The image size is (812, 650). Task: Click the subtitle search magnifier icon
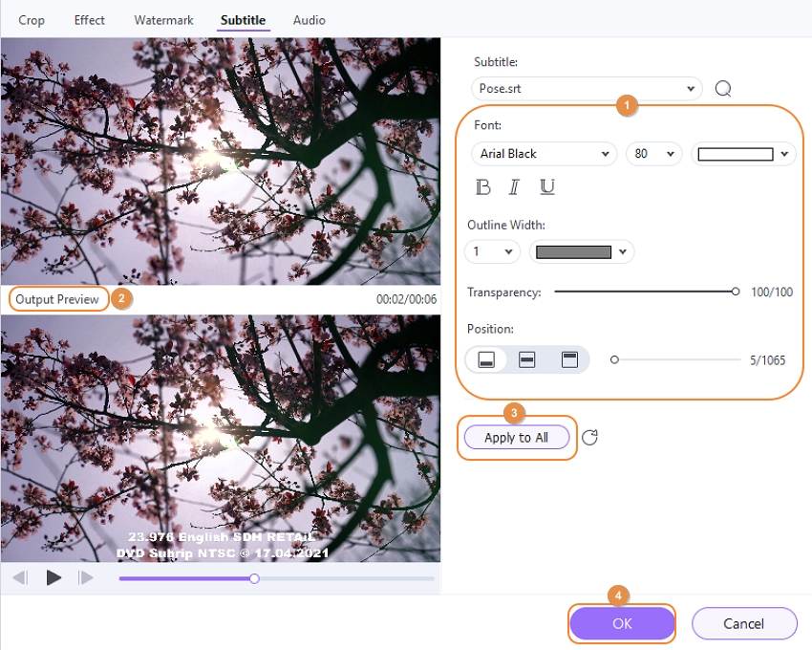(x=723, y=89)
